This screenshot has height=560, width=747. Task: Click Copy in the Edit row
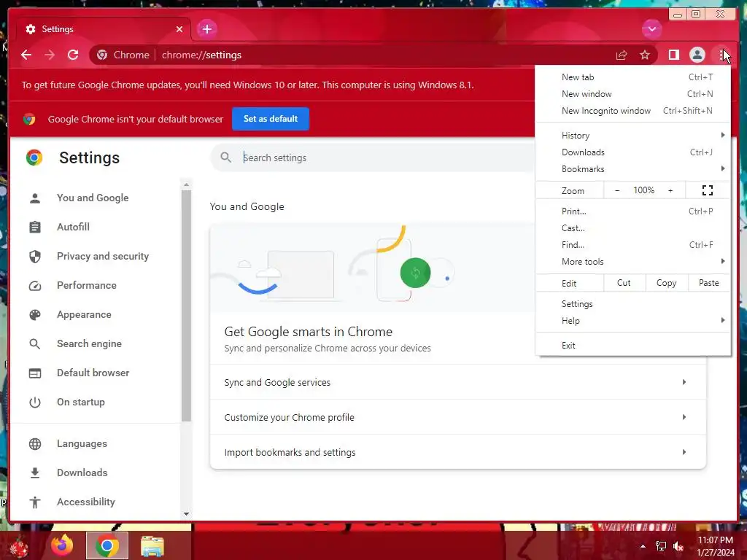pos(667,283)
